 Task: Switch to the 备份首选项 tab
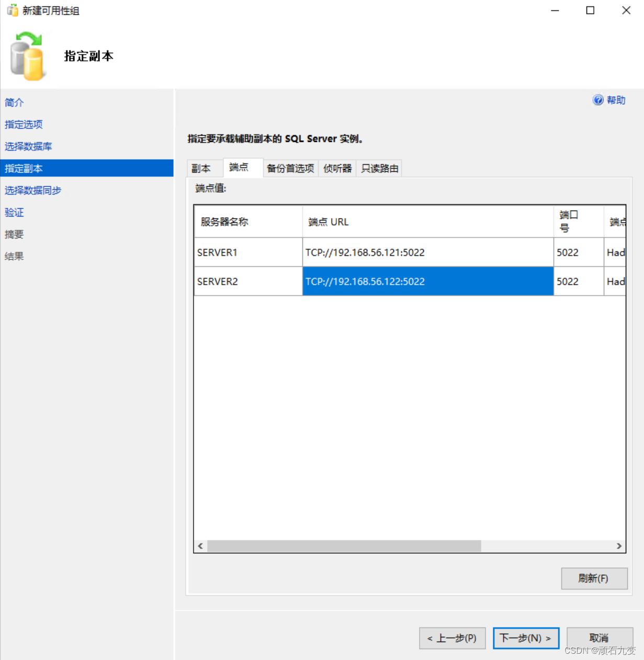[x=290, y=168]
